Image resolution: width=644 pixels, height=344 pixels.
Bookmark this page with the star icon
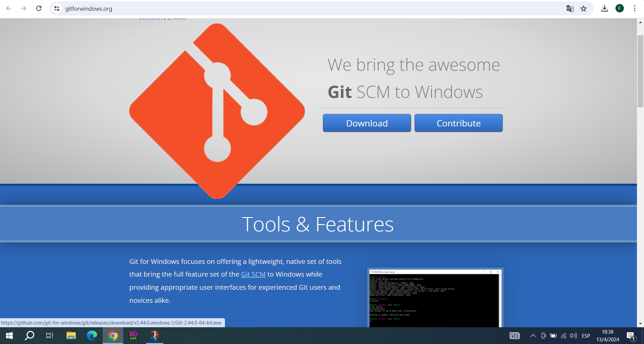point(584,8)
